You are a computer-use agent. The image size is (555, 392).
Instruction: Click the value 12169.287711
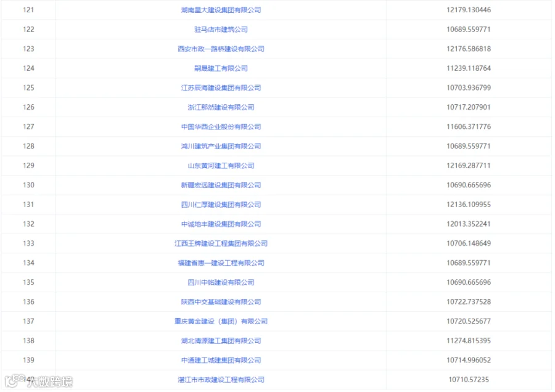(x=469, y=166)
